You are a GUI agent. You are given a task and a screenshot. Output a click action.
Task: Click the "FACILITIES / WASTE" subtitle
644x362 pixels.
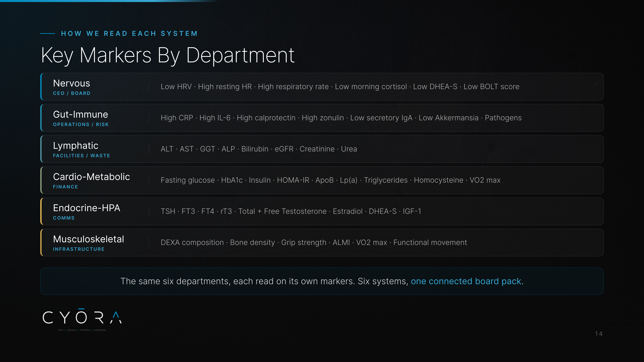click(x=82, y=156)
